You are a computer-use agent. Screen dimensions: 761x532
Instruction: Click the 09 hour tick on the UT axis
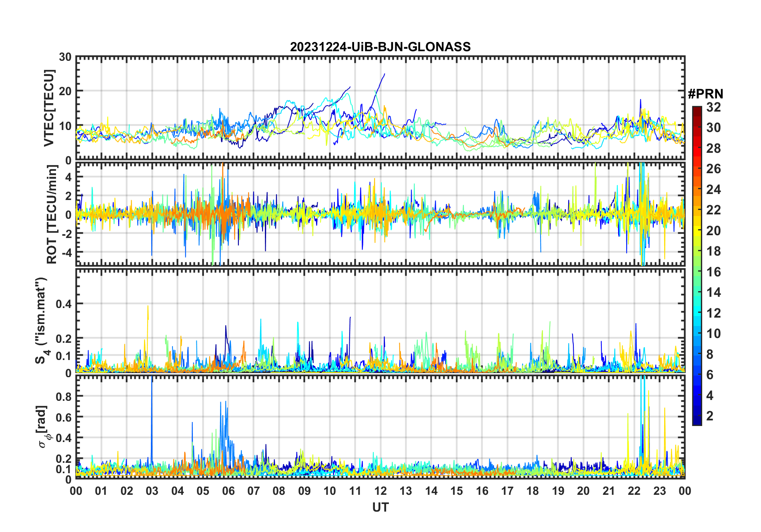304,491
